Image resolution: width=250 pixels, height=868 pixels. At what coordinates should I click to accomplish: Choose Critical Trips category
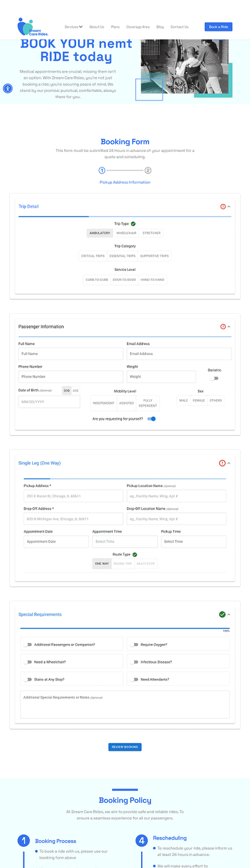[92, 256]
